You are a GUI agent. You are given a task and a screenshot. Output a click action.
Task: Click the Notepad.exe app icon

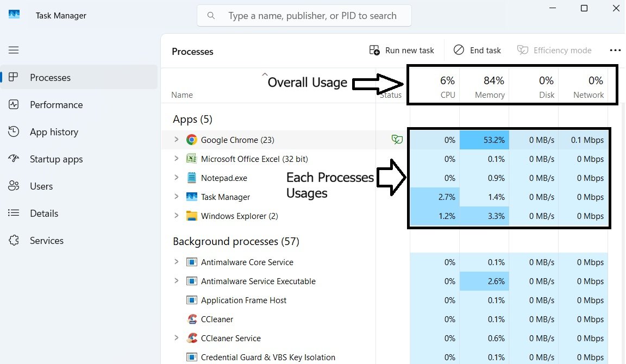(x=192, y=178)
